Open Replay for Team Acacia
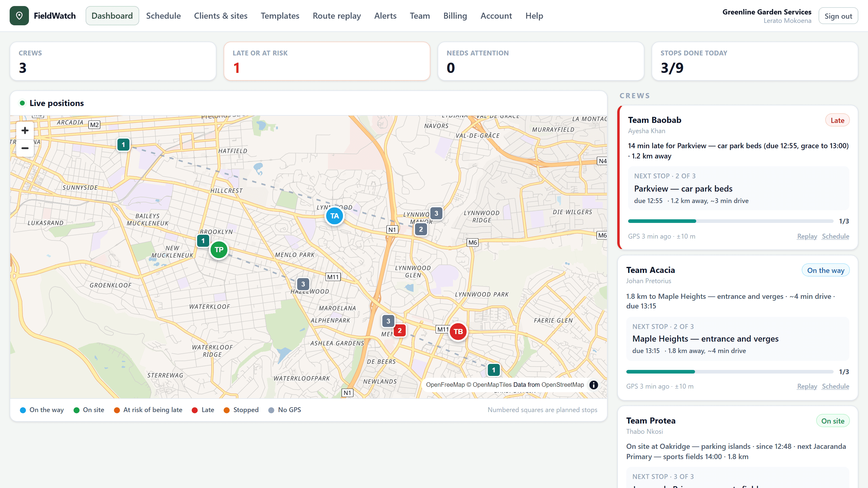The image size is (868, 488). pos(807,386)
